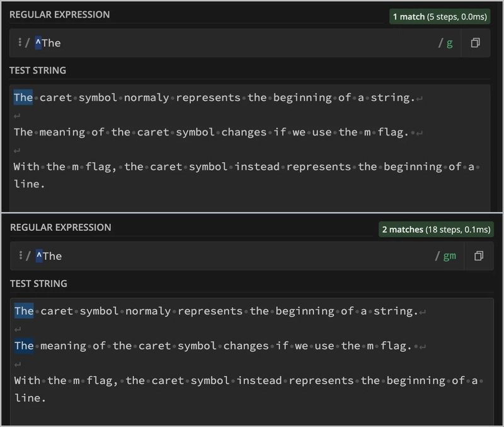Focus the upper regex input with the g flag
Image resolution: width=504 pixels, height=427 pixels.
click(239, 43)
